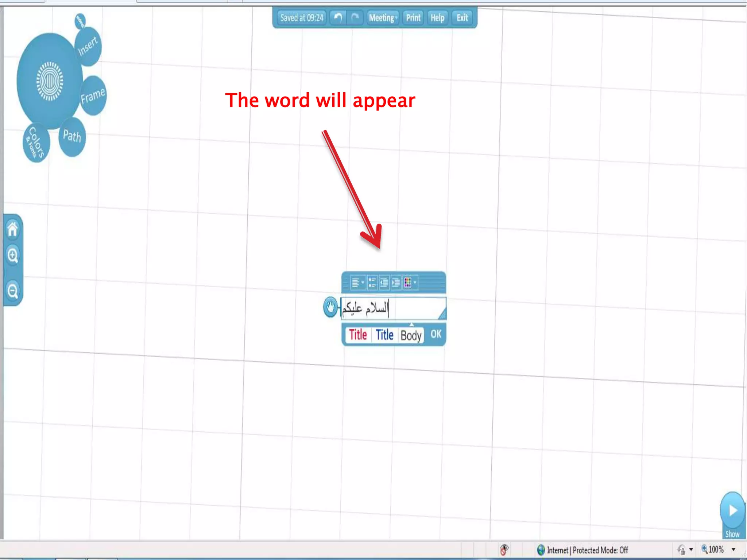This screenshot has width=747, height=560.
Task: Select the red Title style
Action: [358, 335]
